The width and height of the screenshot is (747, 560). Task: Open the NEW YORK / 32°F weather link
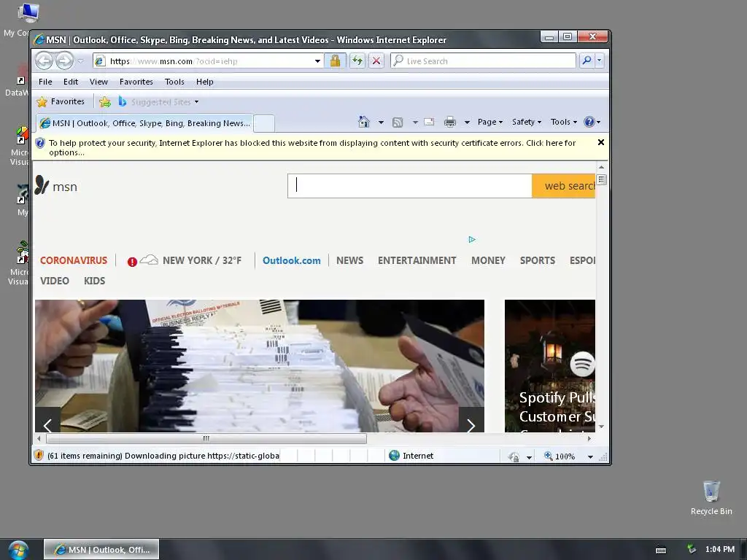pos(202,260)
